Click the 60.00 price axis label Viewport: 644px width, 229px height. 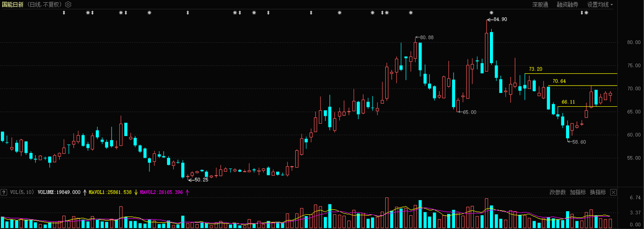tap(633, 135)
